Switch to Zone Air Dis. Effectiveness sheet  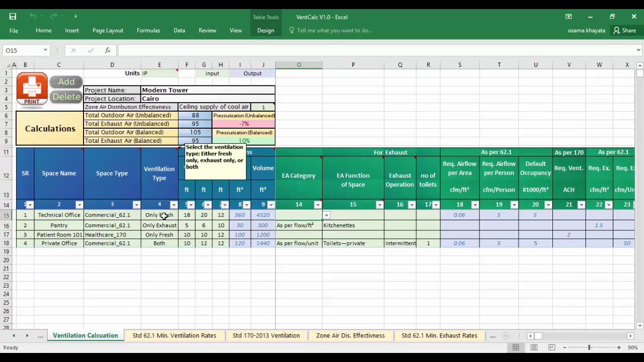tap(350, 335)
